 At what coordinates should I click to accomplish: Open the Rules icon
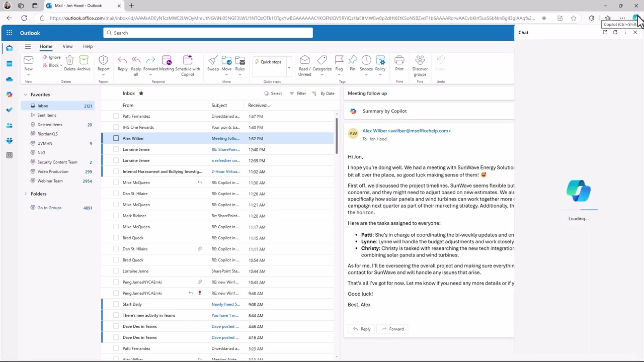pos(240,60)
